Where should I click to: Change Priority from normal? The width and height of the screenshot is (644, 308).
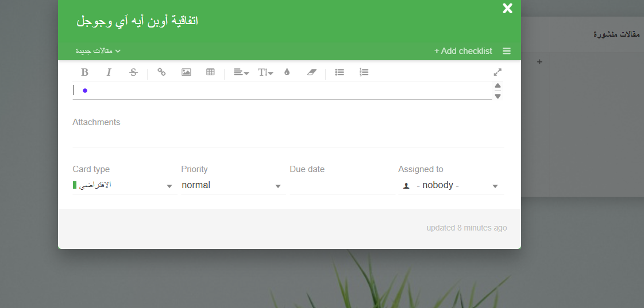pos(233,185)
